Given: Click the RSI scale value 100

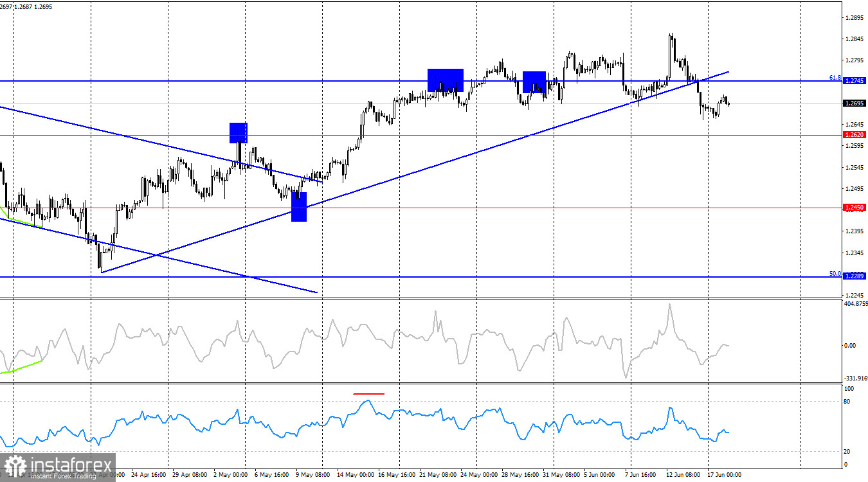Looking at the screenshot, I should click(x=849, y=389).
